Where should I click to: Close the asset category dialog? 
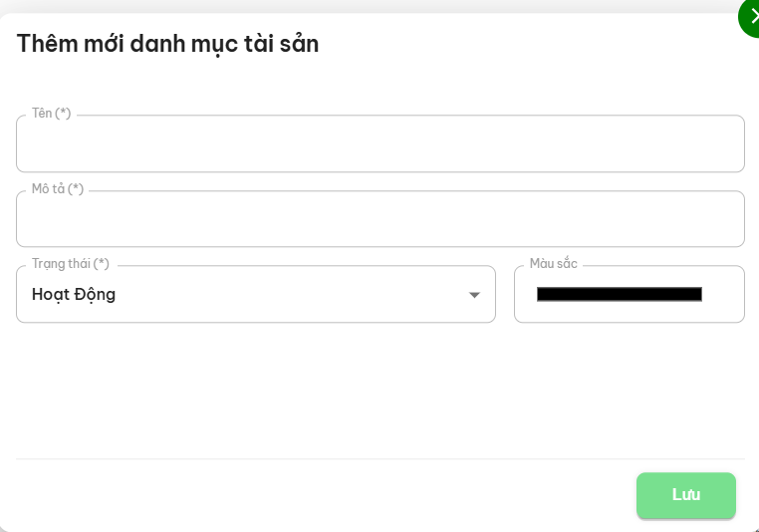click(x=750, y=16)
